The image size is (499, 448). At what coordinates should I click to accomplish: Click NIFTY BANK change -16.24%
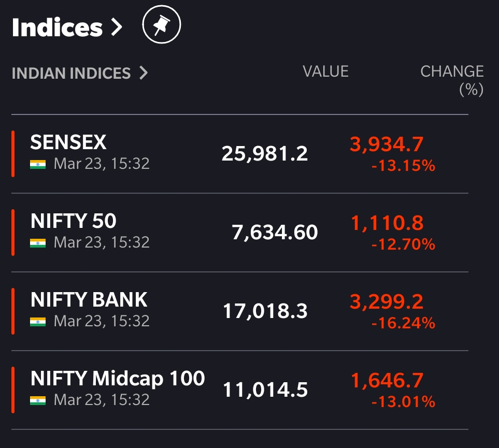(403, 323)
